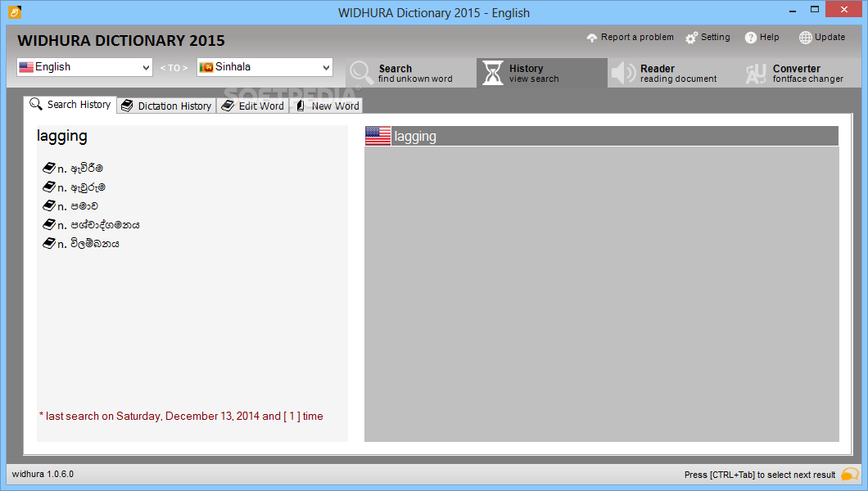Screen dimensions: 868x491
Task: Click the Converter letters icon
Action: (755, 74)
